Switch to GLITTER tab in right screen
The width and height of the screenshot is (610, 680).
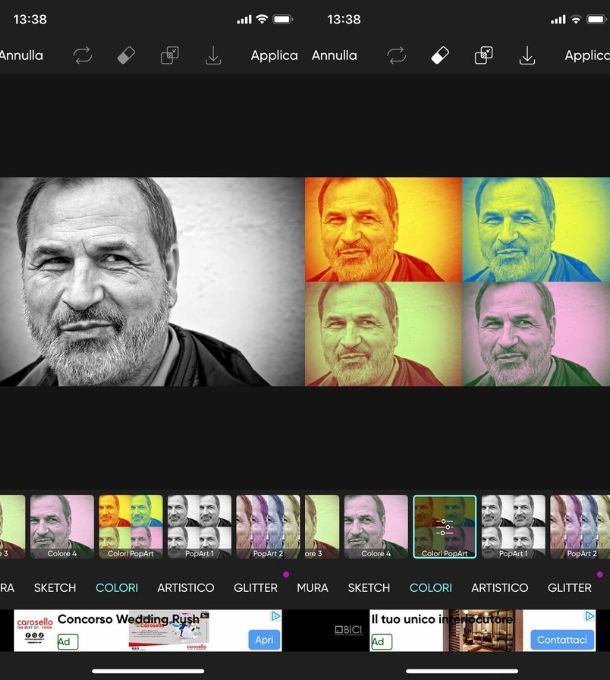point(569,588)
